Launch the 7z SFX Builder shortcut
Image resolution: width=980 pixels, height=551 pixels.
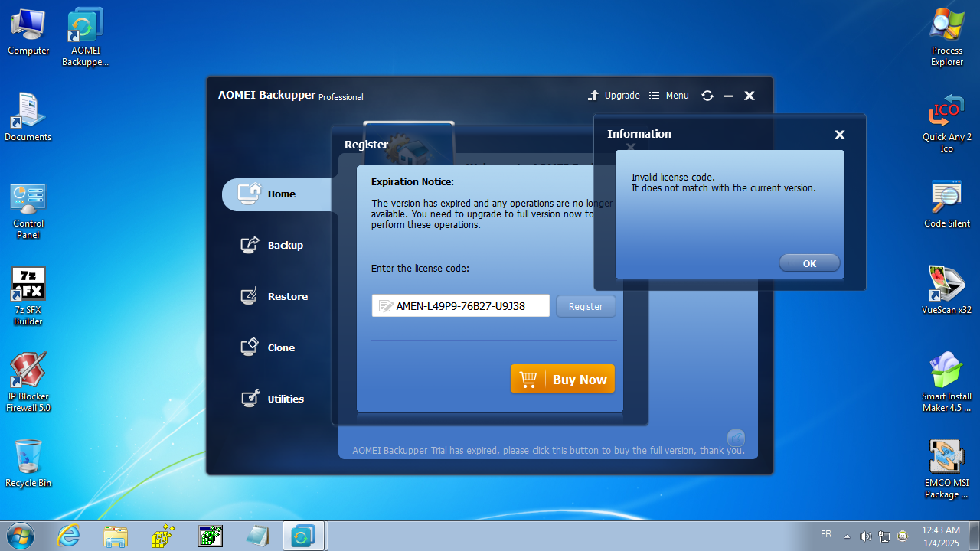click(x=28, y=296)
